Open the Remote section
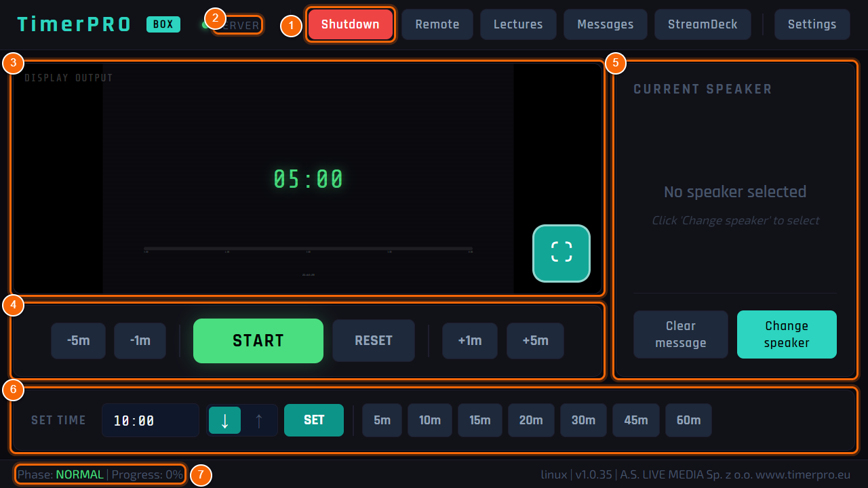The image size is (868, 488). click(x=437, y=24)
